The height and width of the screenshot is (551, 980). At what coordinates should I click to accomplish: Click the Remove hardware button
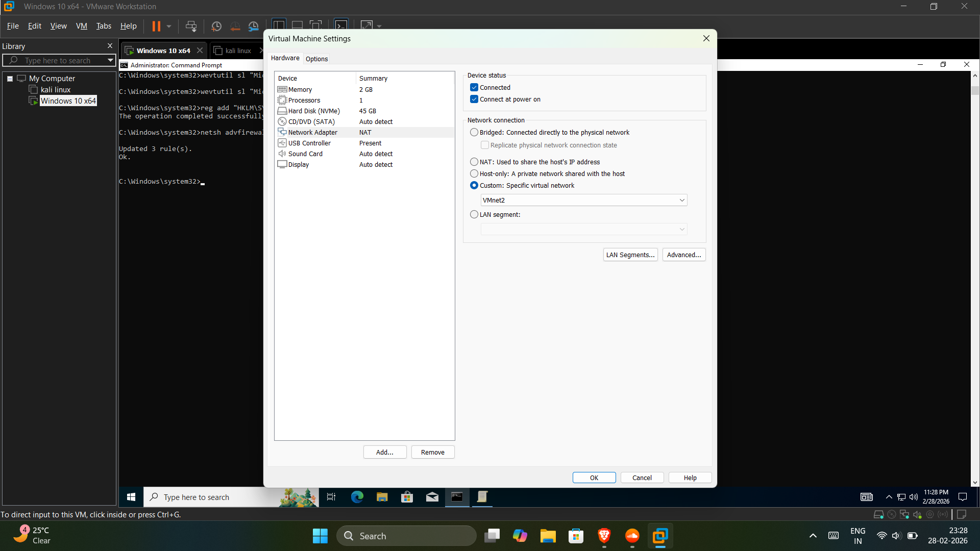[x=433, y=452]
